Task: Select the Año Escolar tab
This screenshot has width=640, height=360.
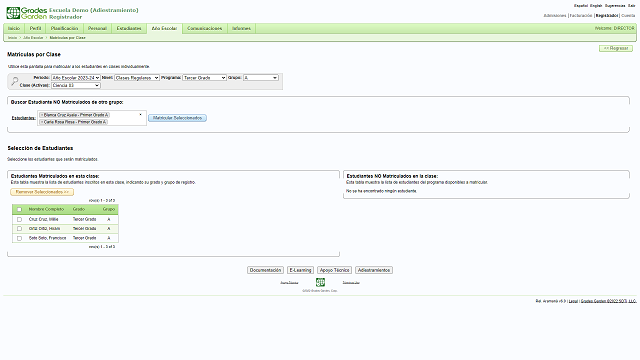Action: [164, 28]
